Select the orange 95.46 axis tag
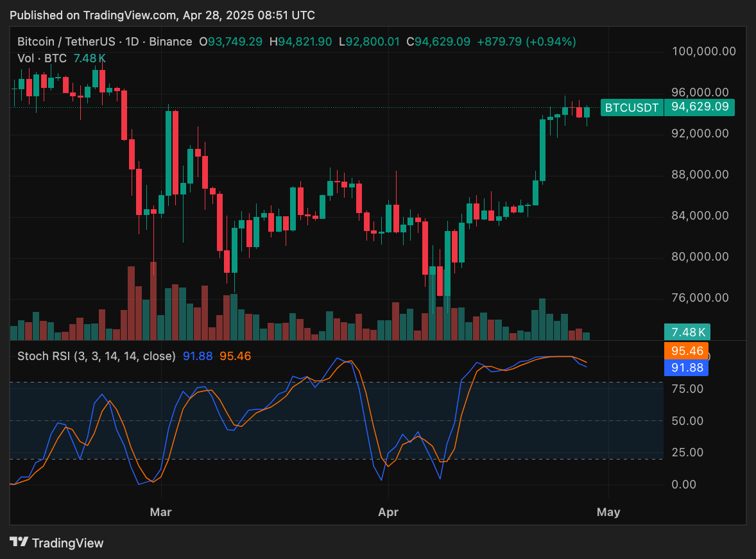Viewport: 756px width, 559px height. (x=687, y=351)
